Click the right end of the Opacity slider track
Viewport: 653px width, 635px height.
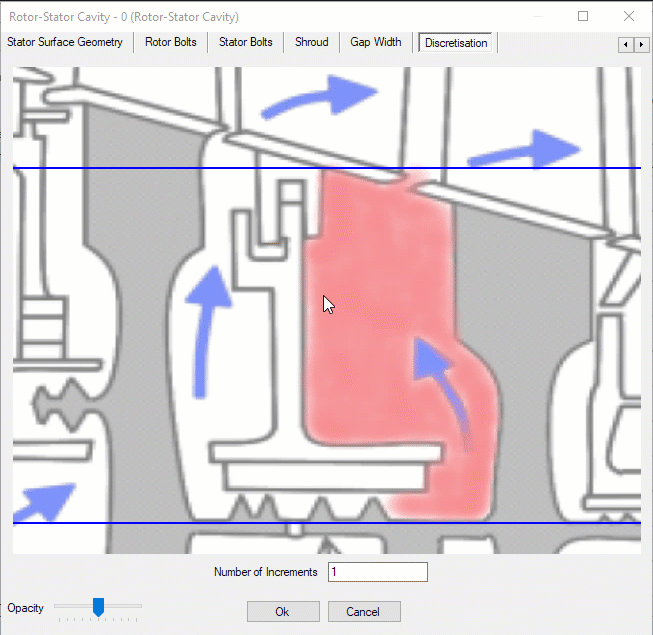[140, 605]
